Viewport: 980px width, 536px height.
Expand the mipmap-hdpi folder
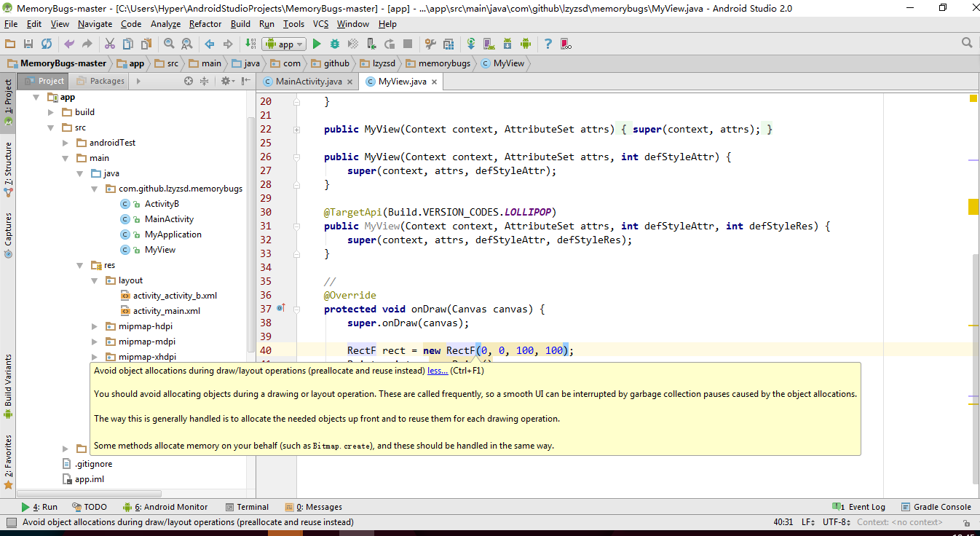pos(94,326)
